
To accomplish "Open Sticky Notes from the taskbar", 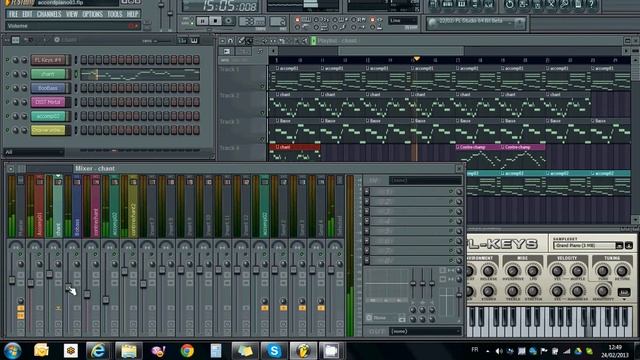I will point(245,351).
